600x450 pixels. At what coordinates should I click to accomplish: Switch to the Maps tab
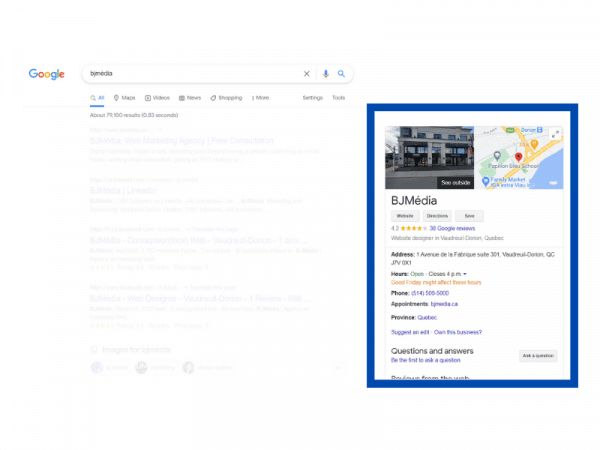[124, 98]
